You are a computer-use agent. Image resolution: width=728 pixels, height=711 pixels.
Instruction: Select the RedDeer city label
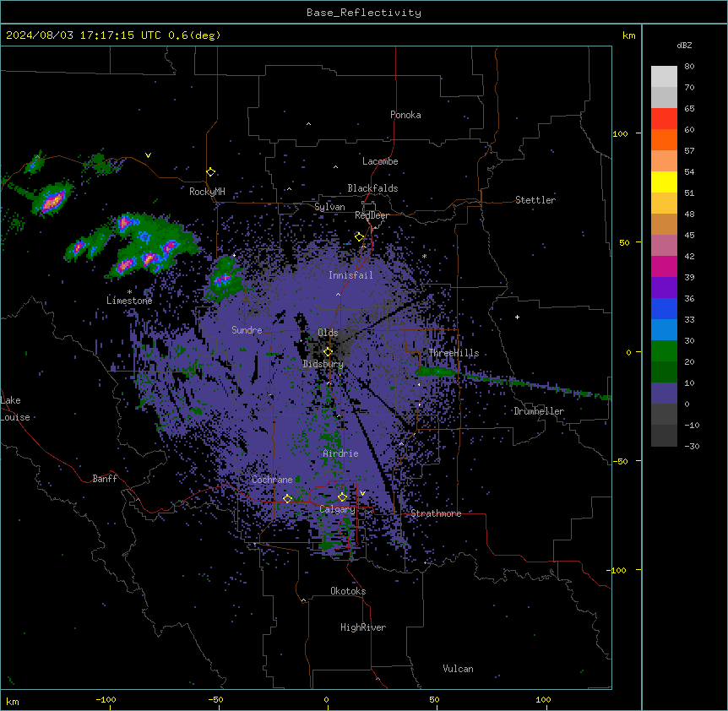(372, 215)
